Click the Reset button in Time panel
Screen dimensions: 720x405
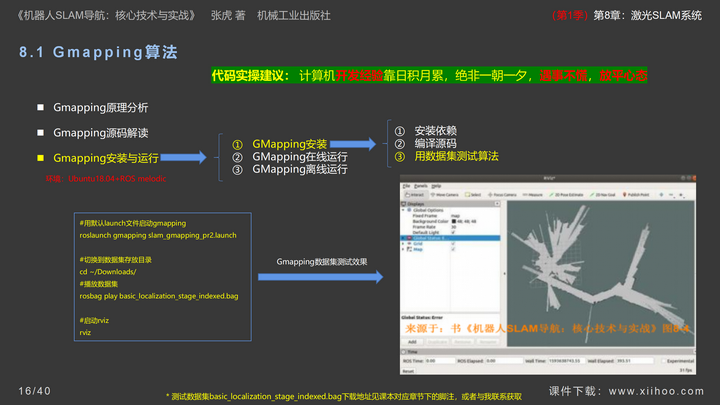click(x=408, y=371)
